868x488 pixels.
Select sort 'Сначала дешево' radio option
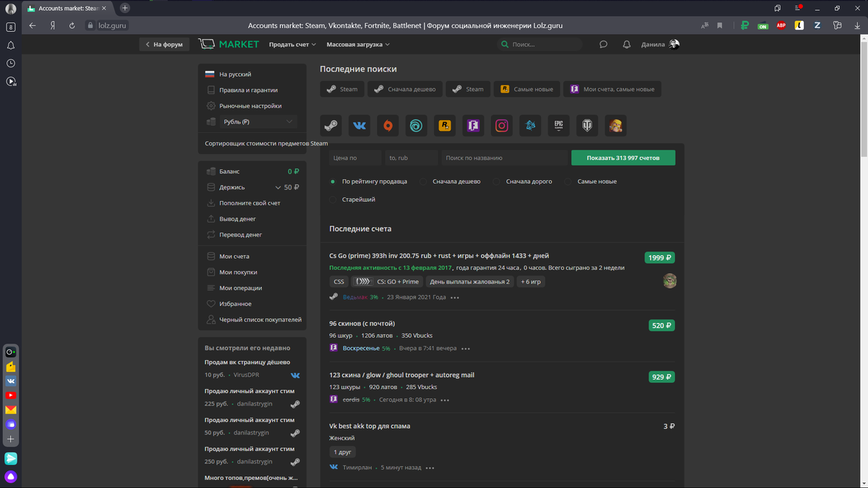click(451, 181)
